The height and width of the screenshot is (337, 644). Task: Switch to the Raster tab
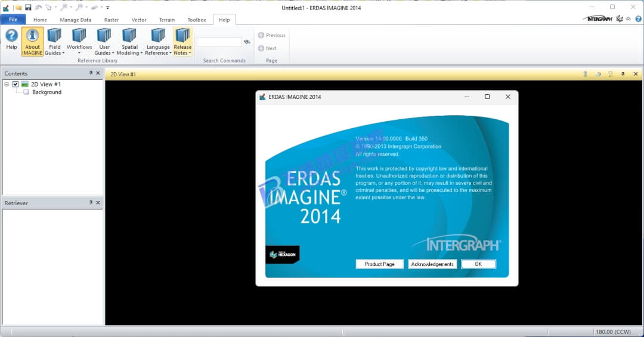click(112, 20)
